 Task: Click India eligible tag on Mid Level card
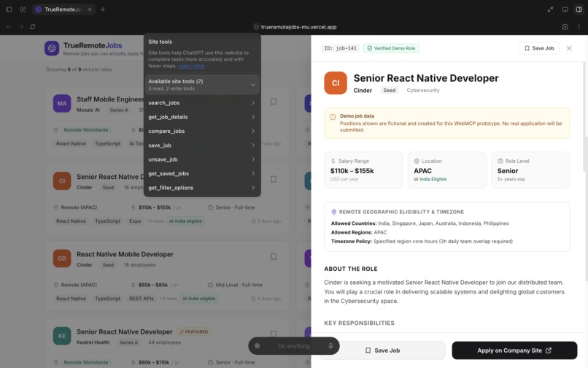click(198, 299)
